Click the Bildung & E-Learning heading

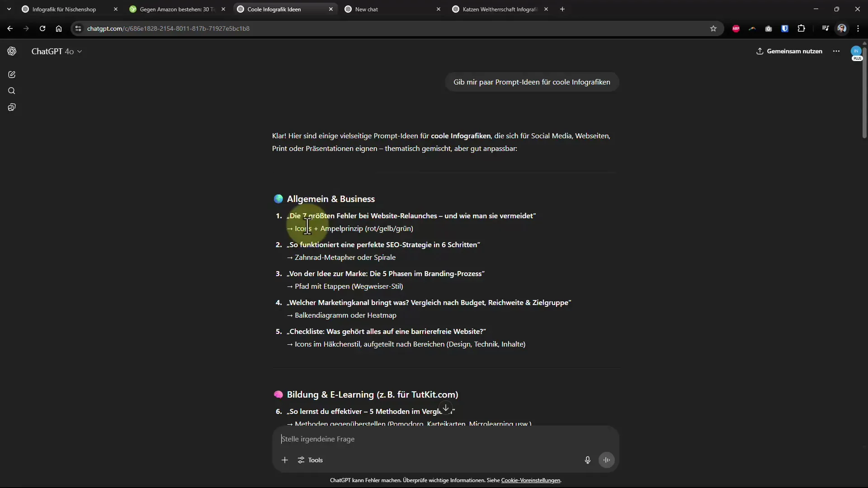[x=373, y=394]
